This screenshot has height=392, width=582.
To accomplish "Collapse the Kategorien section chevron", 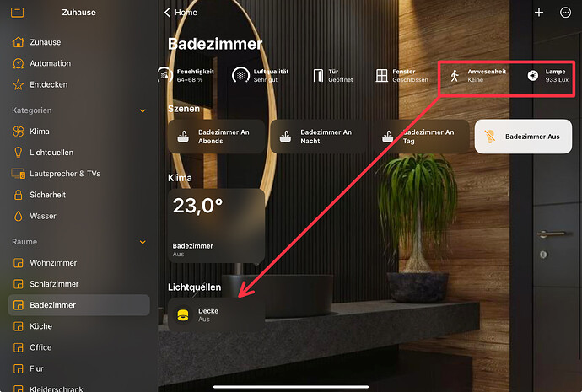I will click(x=143, y=110).
